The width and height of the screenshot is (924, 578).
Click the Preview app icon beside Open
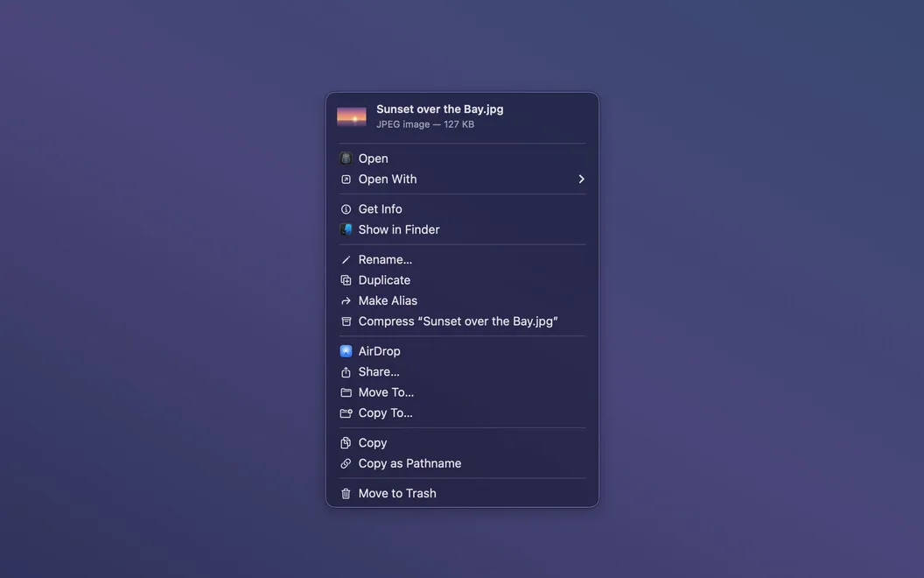pyautogui.click(x=346, y=158)
